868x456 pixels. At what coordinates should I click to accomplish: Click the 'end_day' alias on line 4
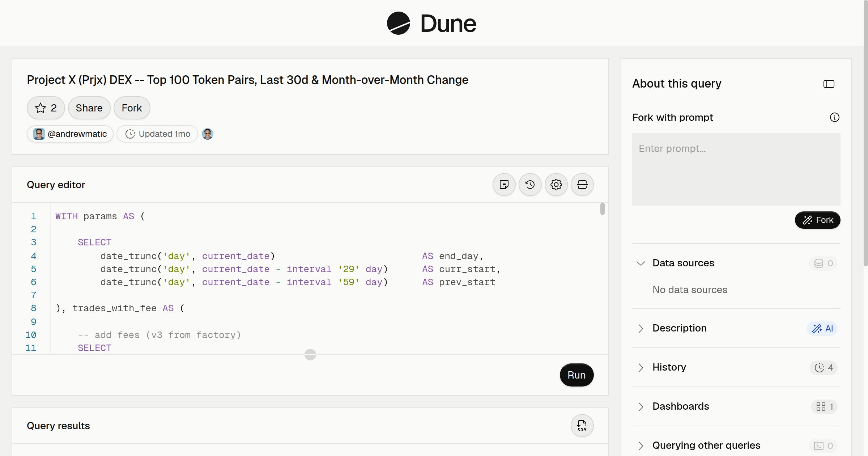[x=459, y=256]
